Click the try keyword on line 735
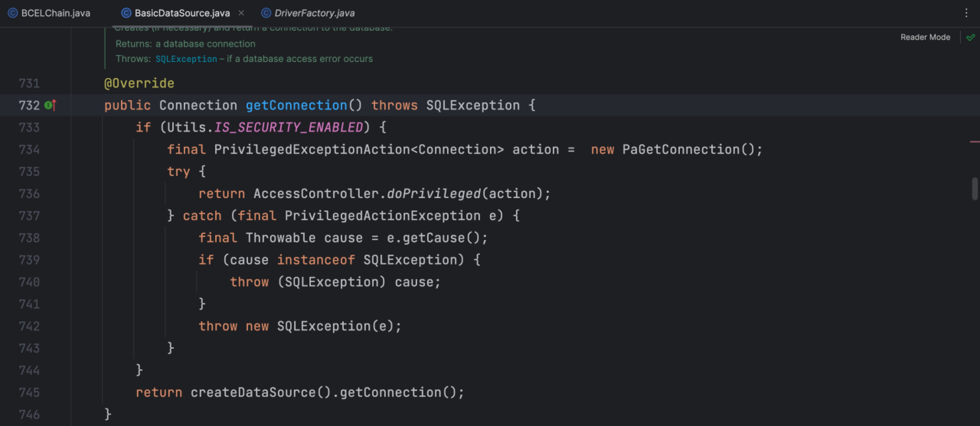The height and width of the screenshot is (426, 980). (x=178, y=172)
